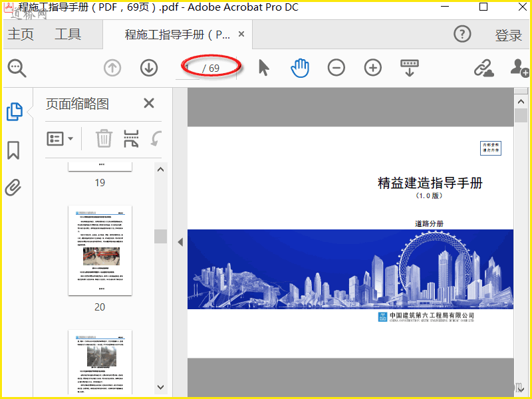Click the 内部资料 stamp box
The height and width of the screenshot is (399, 532).
[491, 148]
